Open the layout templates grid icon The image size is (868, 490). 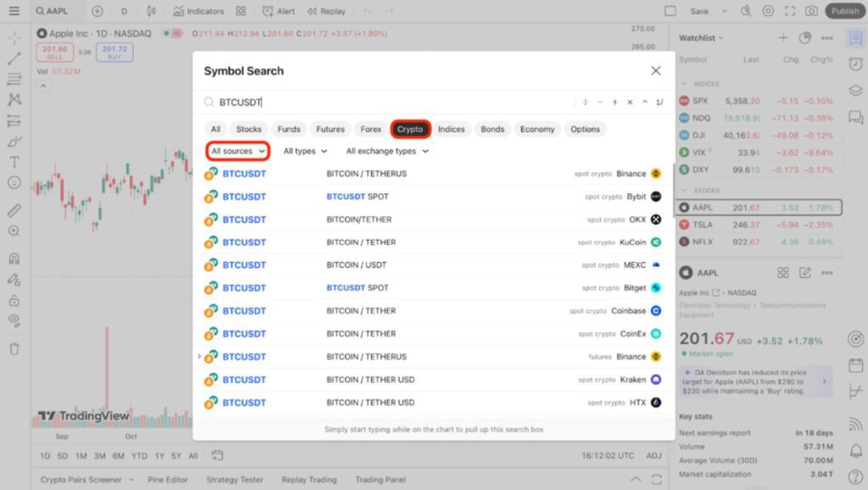[x=241, y=11]
